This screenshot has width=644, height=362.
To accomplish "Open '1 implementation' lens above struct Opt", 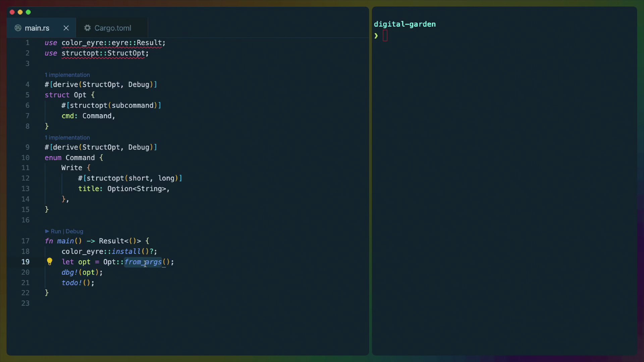I will tap(67, 75).
